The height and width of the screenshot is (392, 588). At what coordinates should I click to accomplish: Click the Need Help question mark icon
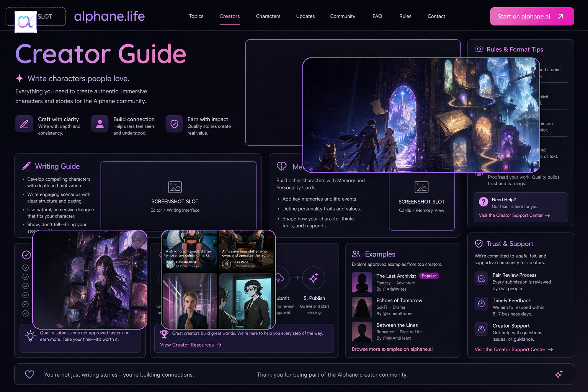[483, 202]
